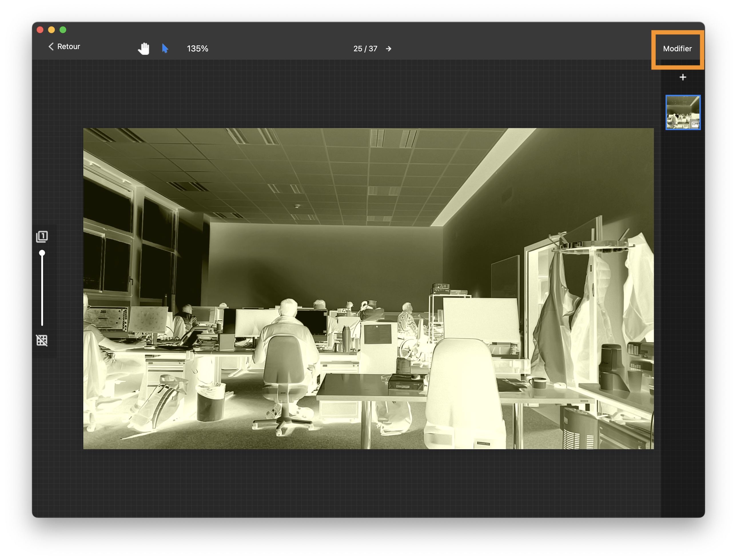Go to the next image arrow
The height and width of the screenshot is (560, 737).
389,49
